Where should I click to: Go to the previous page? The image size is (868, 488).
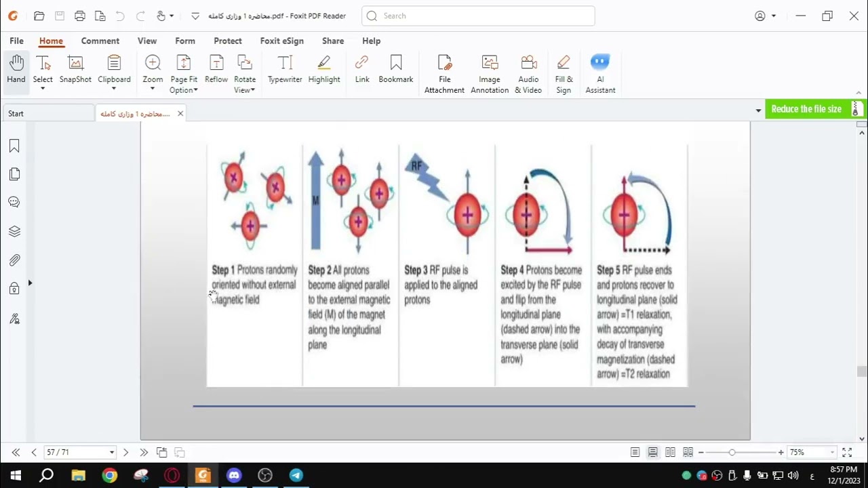click(34, 452)
